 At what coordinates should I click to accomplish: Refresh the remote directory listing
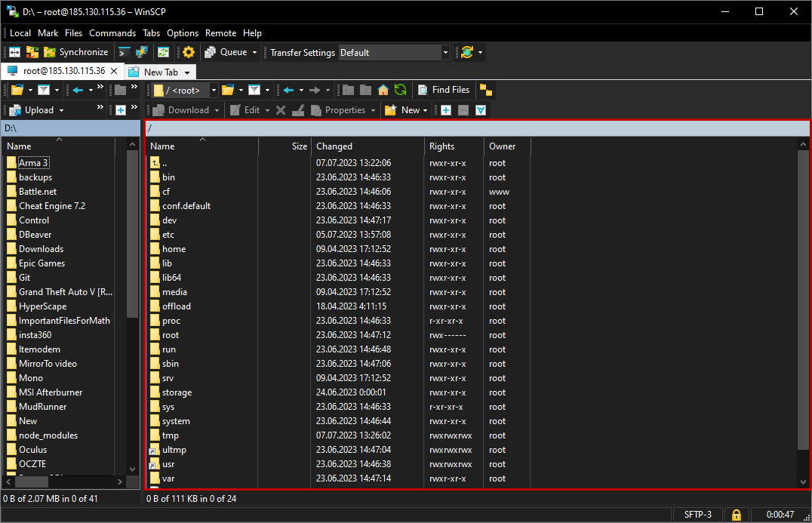pos(400,90)
